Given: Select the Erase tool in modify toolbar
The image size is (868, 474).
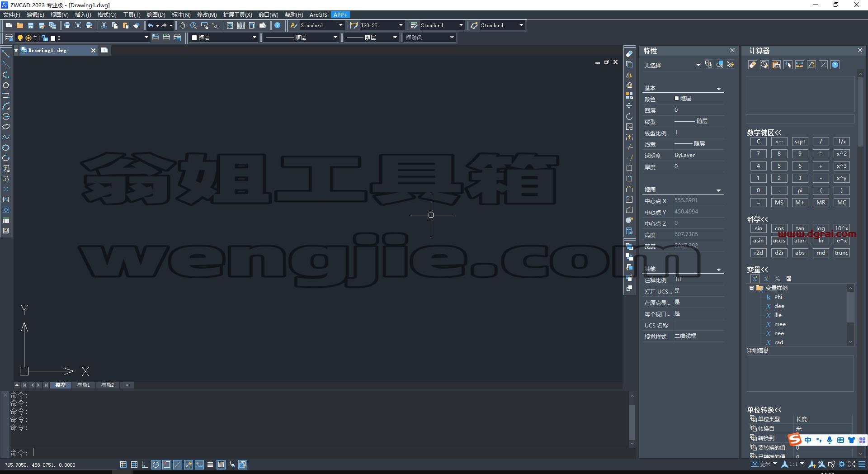Looking at the screenshot, I should click(x=629, y=54).
